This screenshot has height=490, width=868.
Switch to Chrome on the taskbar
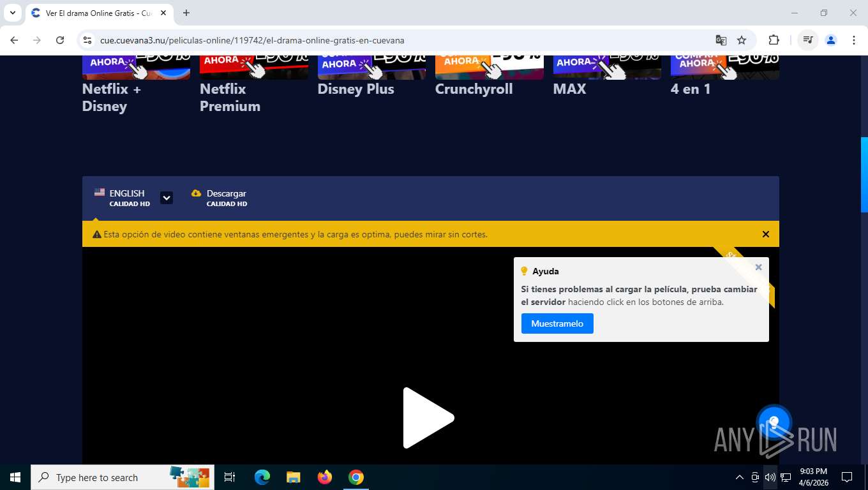click(356, 477)
